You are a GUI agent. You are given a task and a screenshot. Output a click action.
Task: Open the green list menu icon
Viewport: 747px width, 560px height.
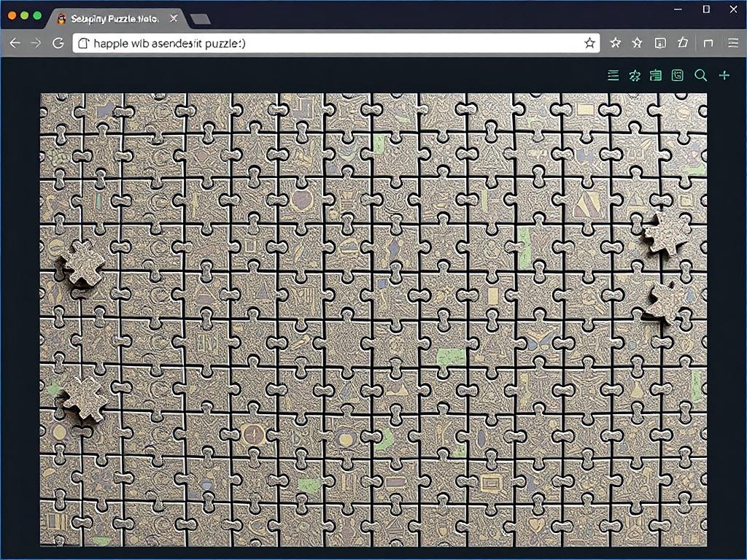coord(613,75)
